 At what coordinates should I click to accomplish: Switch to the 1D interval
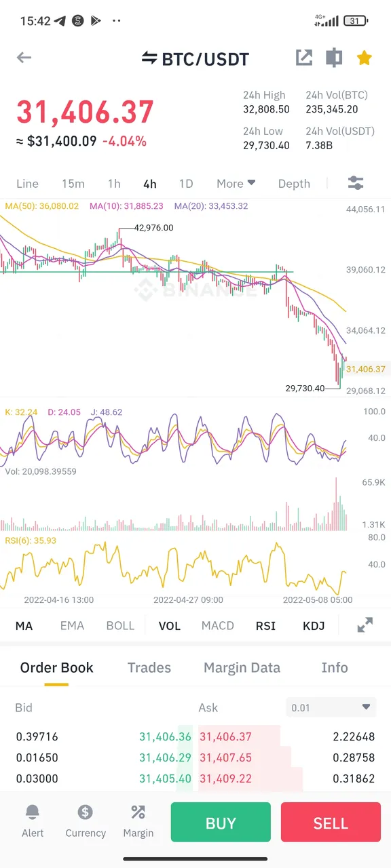(186, 184)
